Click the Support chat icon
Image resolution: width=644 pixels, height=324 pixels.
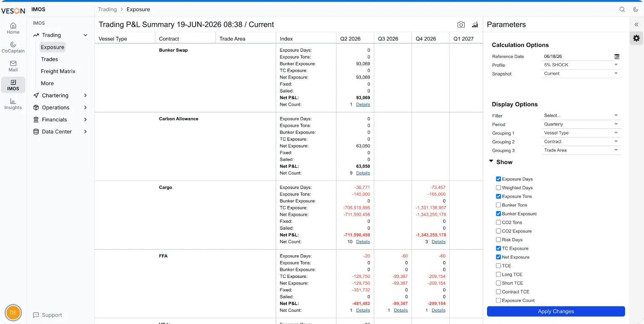tap(36, 315)
